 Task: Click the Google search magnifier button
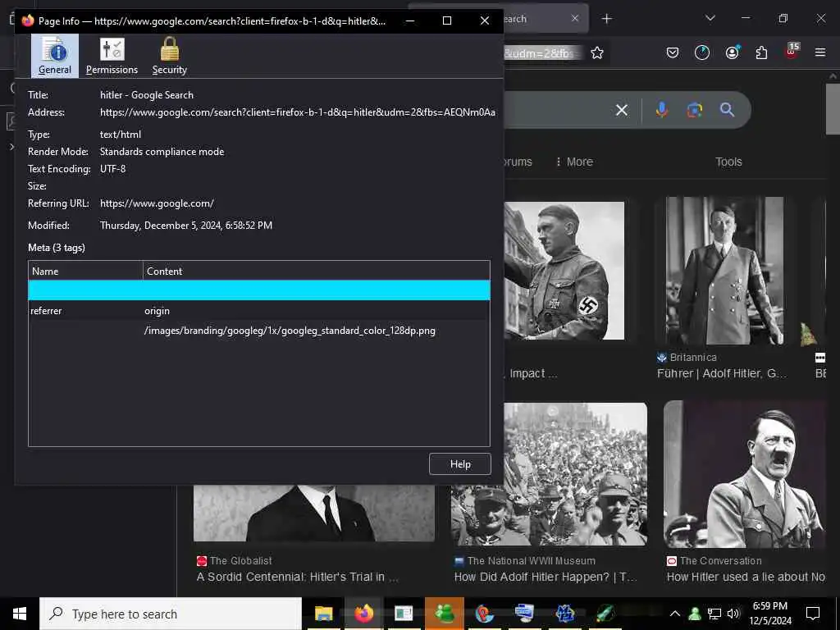pos(727,110)
